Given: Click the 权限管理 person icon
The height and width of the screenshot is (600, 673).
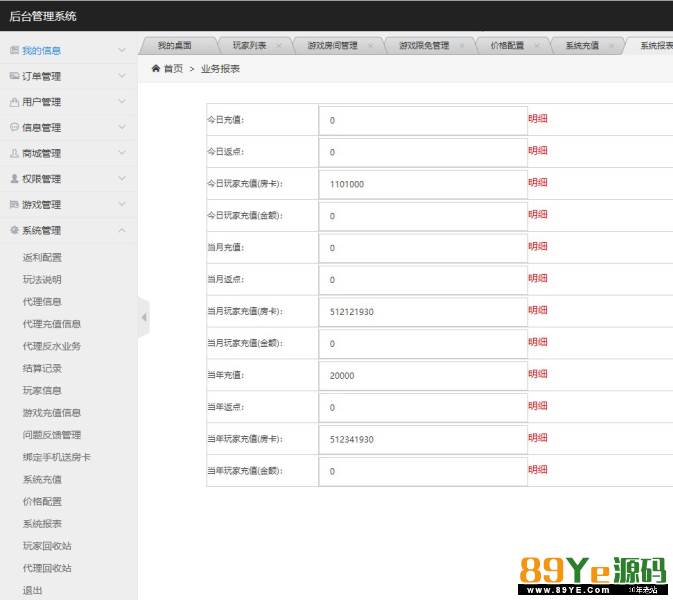Looking at the screenshot, I should (x=15, y=179).
